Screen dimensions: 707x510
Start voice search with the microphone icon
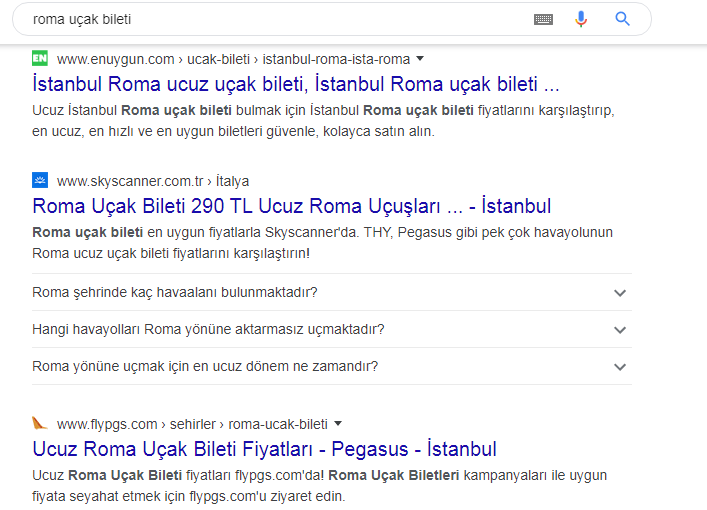[x=581, y=19]
